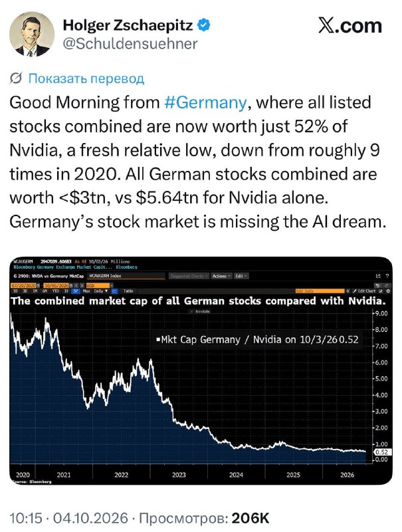Click the Add Data input field
The image size is (402, 532).
[x=320, y=291]
